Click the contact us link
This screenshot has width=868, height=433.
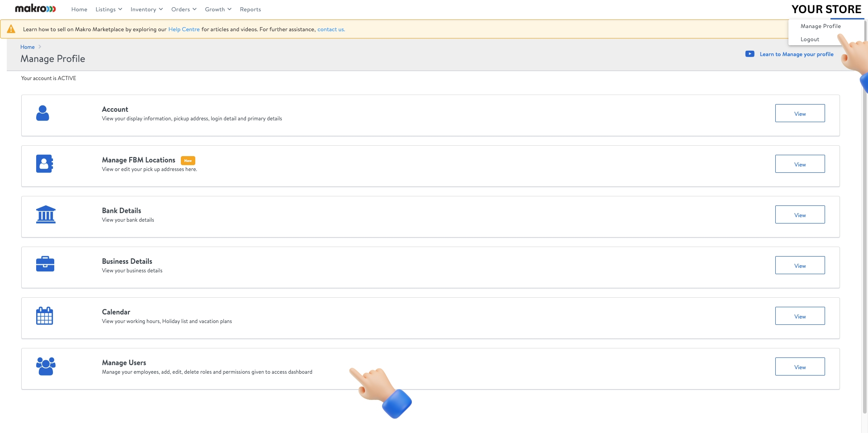coord(330,29)
